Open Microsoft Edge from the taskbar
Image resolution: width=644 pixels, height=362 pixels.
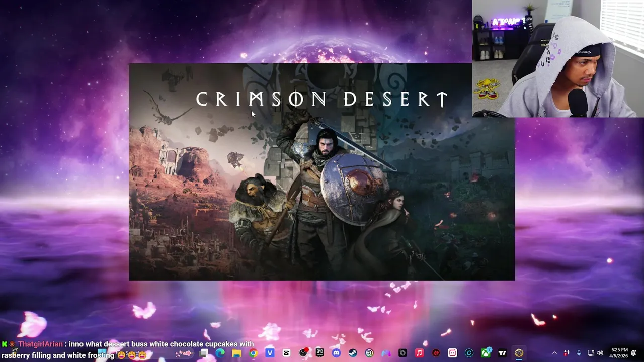pos(220,353)
